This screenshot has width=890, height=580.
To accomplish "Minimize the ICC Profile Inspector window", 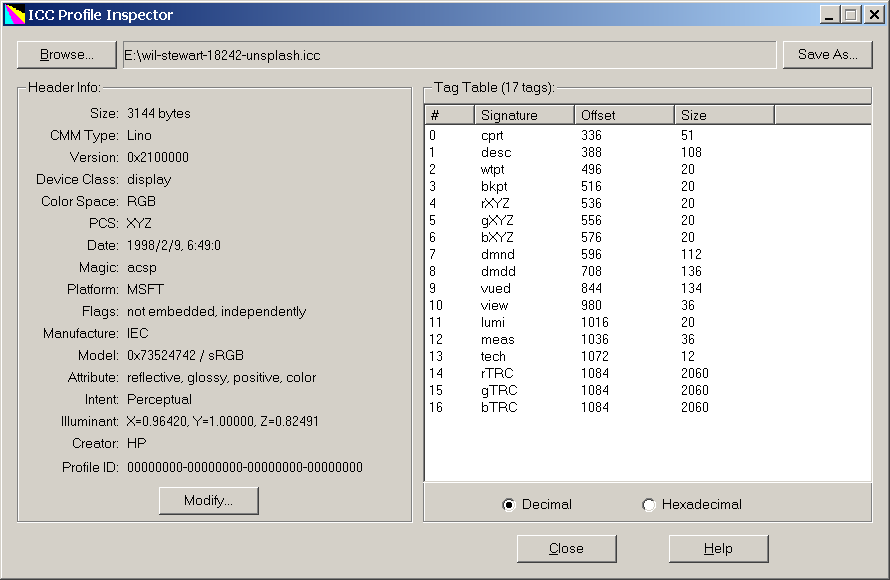I will click(x=831, y=15).
